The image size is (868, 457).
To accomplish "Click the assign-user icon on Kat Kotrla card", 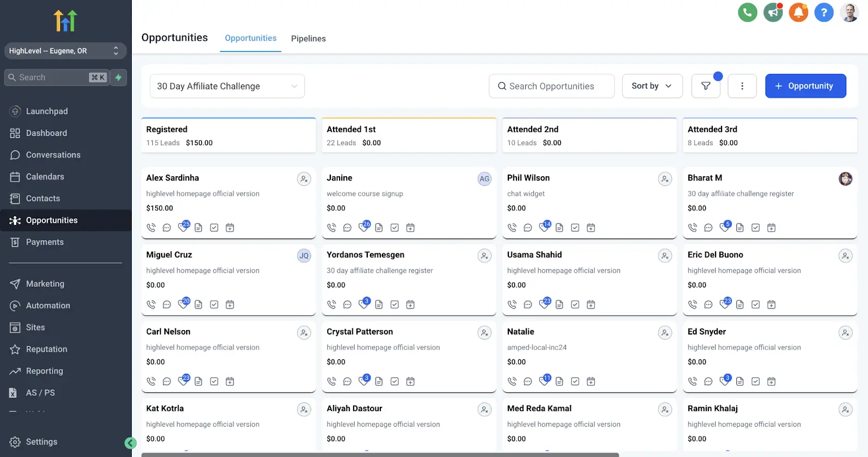I will (x=304, y=410).
